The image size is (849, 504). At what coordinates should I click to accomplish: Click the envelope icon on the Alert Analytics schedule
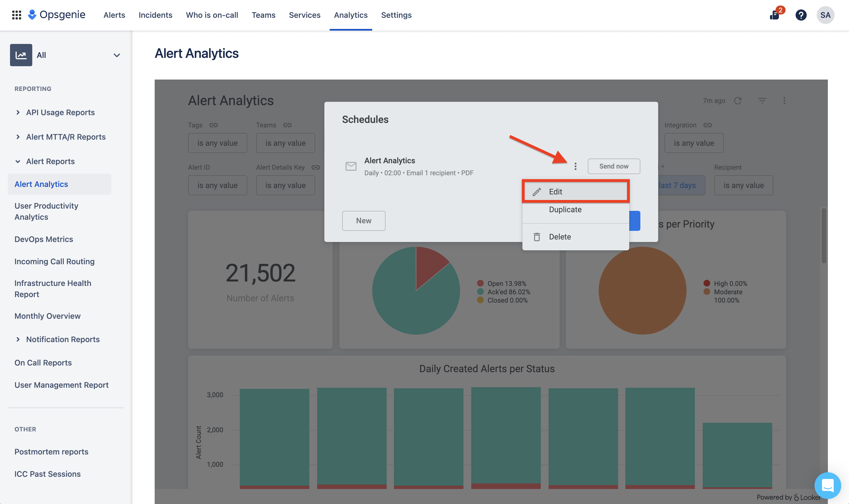tap(351, 166)
